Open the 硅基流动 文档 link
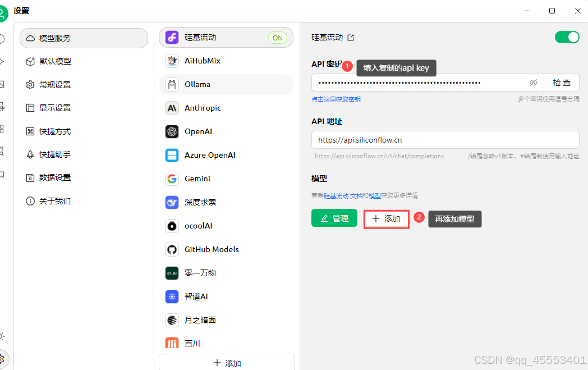The height and width of the screenshot is (370, 588). point(343,196)
